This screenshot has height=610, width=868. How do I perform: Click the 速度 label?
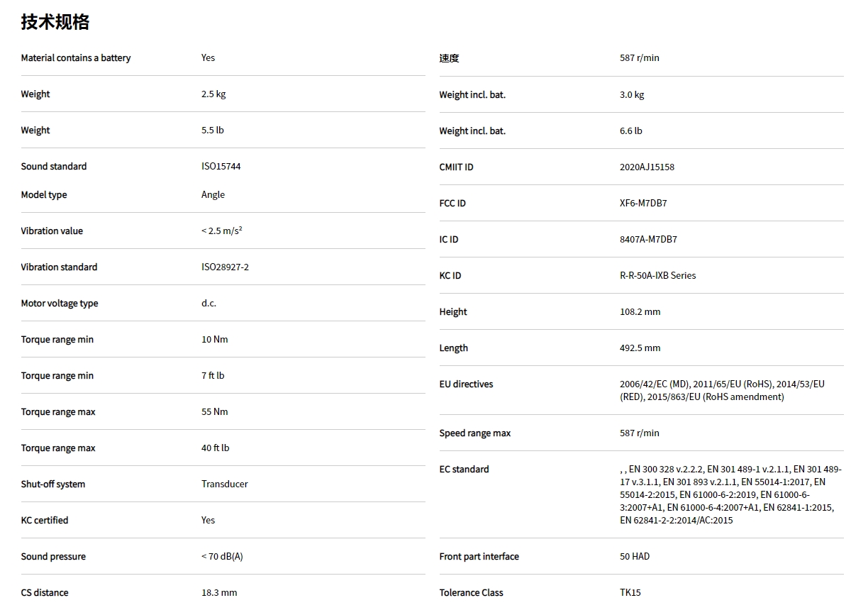click(449, 58)
